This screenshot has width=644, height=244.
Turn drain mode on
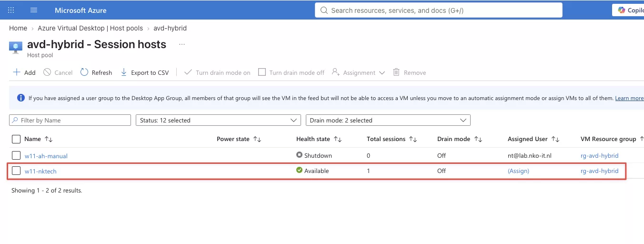pos(217,72)
